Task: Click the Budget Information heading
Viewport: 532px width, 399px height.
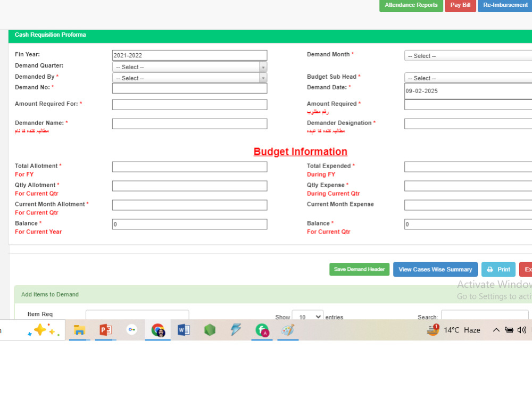Action: coord(300,152)
